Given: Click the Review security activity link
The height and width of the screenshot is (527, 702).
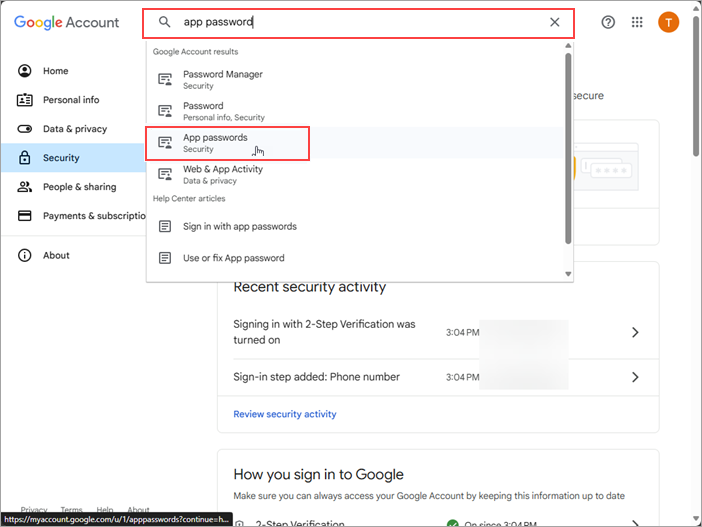Looking at the screenshot, I should coord(285,414).
